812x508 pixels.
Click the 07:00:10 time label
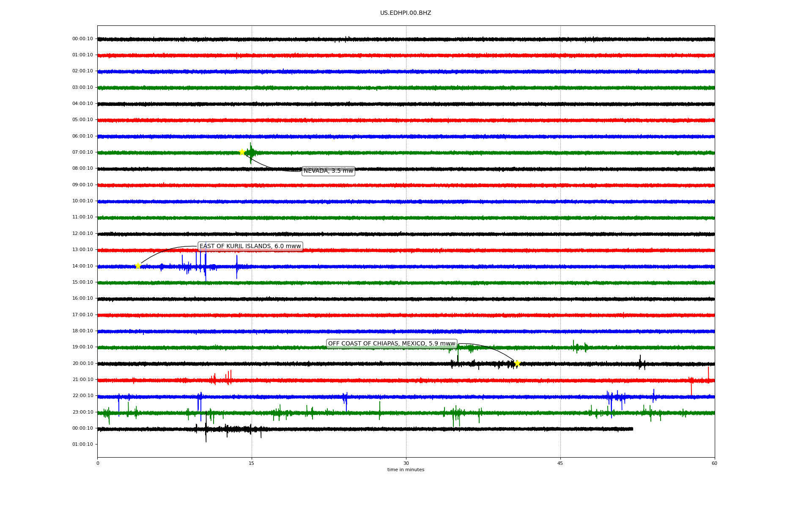(82, 152)
